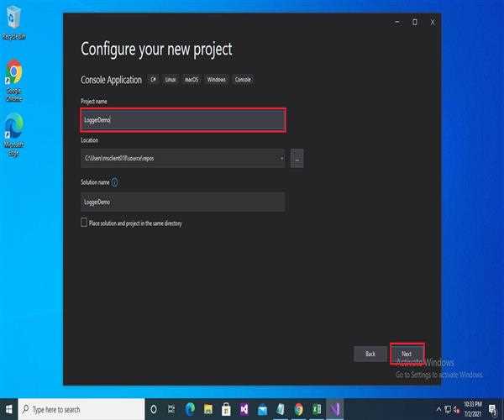Click the Solution name text field
The height and width of the screenshot is (420, 504).
click(x=182, y=202)
